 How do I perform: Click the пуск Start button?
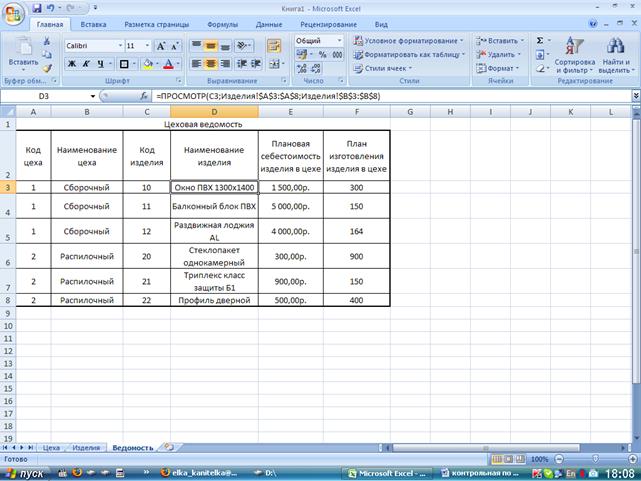pos(28,470)
